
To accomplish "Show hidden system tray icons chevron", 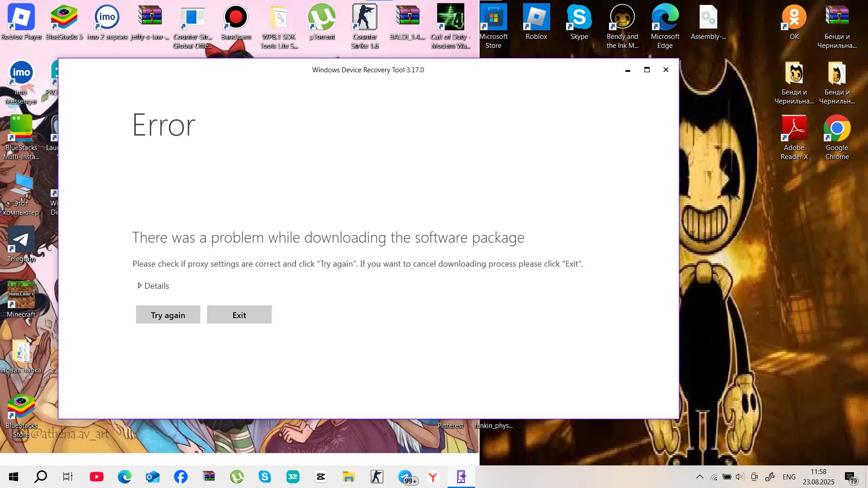I will coord(699,477).
